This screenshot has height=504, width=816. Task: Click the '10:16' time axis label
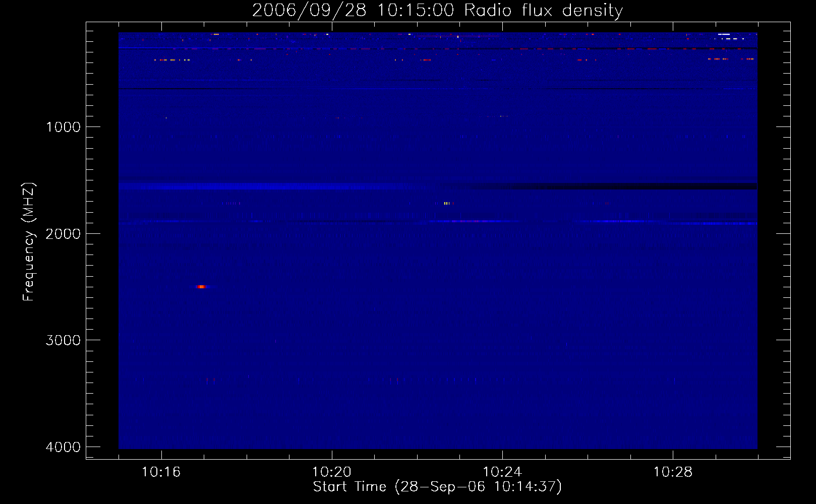161,472
